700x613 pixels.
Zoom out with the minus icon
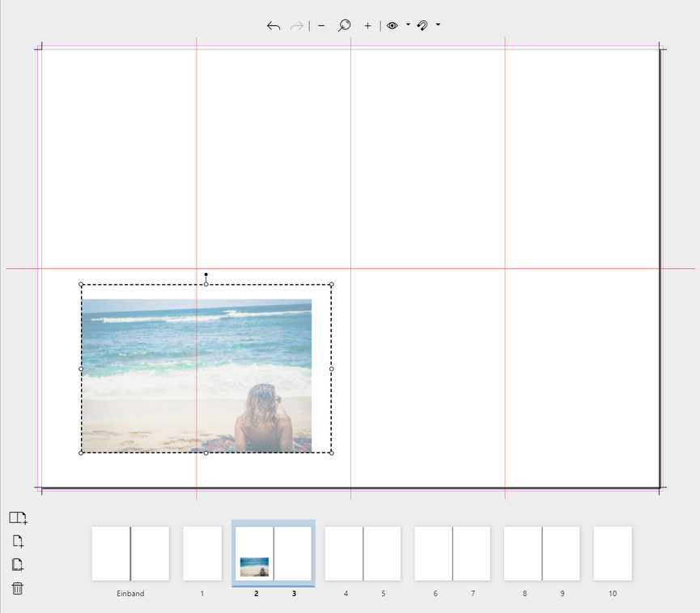coord(321,26)
